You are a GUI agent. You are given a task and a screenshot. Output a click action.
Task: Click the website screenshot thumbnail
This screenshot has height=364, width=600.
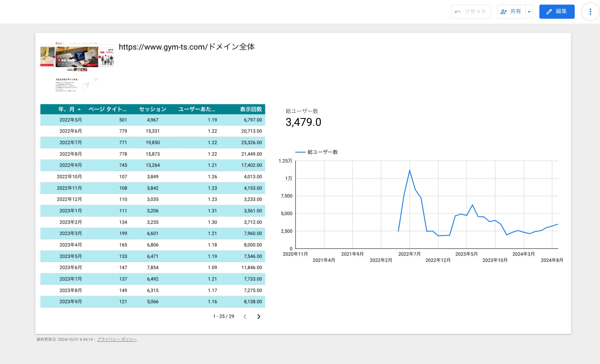pos(77,67)
